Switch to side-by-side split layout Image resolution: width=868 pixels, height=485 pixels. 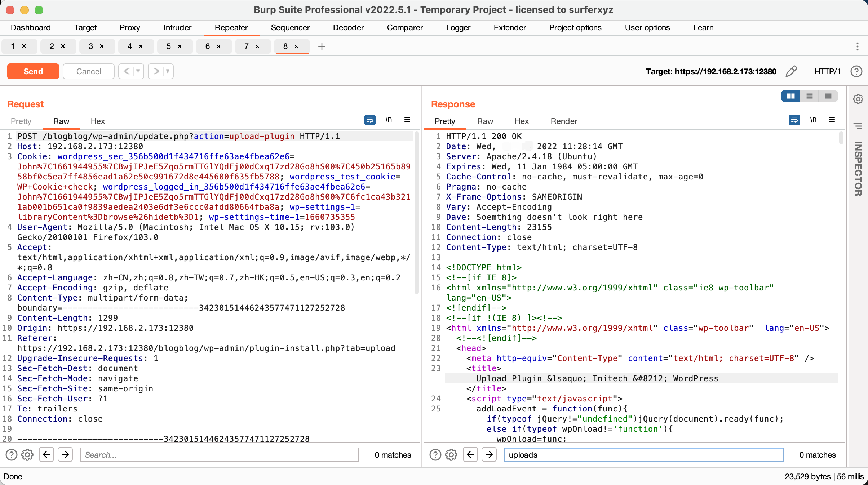791,96
